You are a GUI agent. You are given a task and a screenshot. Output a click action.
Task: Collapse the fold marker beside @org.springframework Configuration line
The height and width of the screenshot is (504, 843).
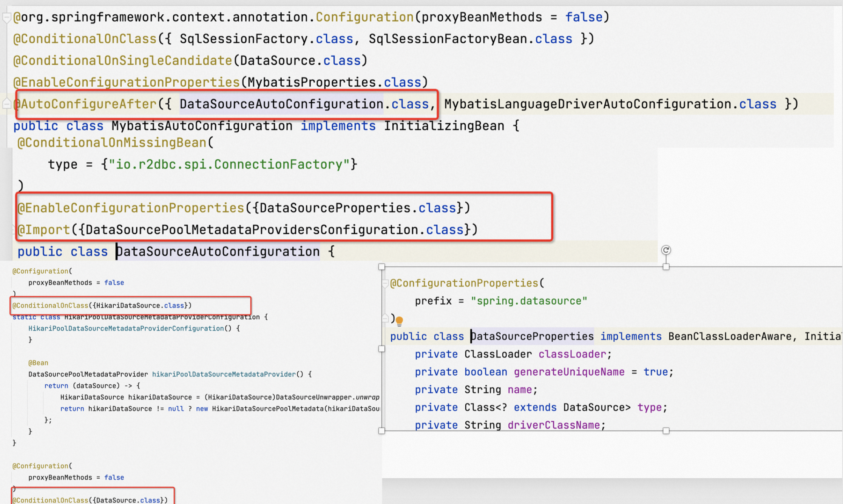click(6, 17)
